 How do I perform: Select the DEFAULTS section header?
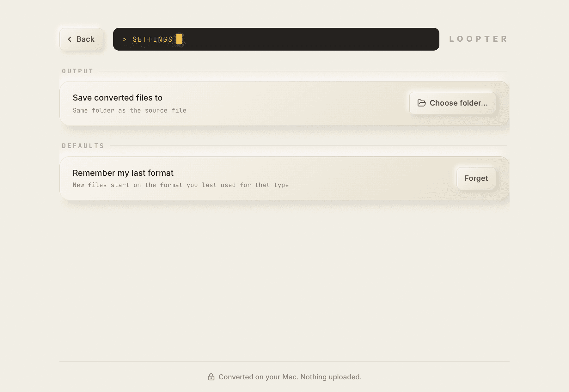click(83, 146)
